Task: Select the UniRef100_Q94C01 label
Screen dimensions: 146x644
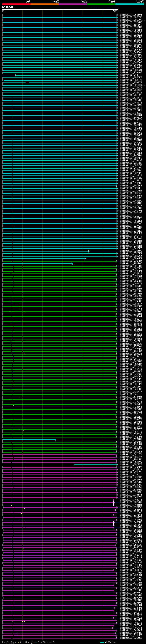Action: (131, 47)
